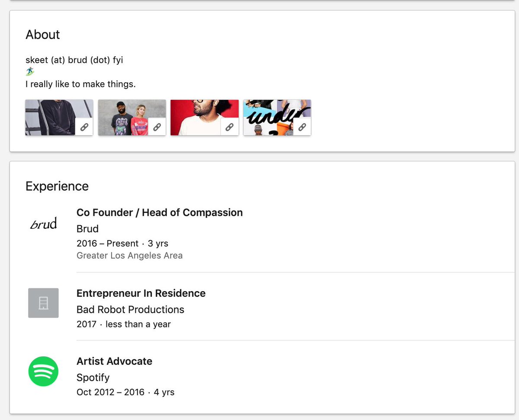Click the snowboarder emoji in the About text
This screenshot has height=420, width=519.
29,71
